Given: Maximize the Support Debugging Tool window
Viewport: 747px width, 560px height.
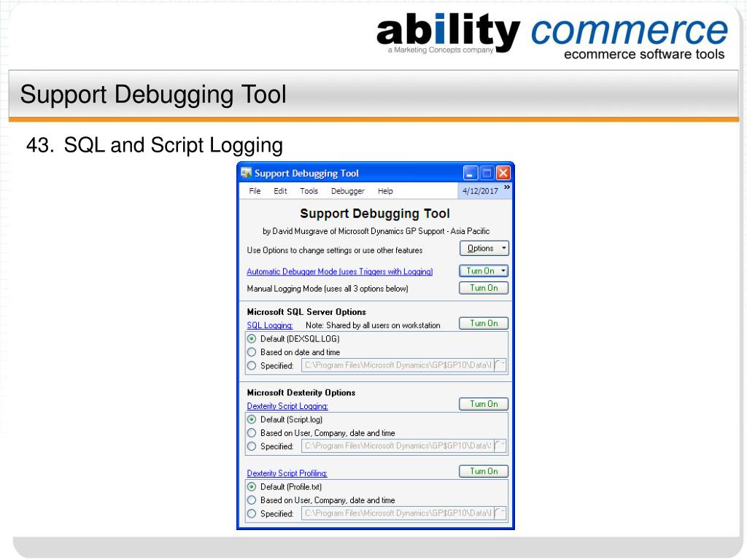Looking at the screenshot, I should click(x=487, y=173).
